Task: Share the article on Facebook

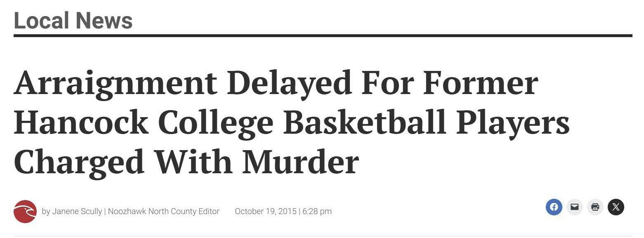Action: pyautogui.click(x=554, y=207)
